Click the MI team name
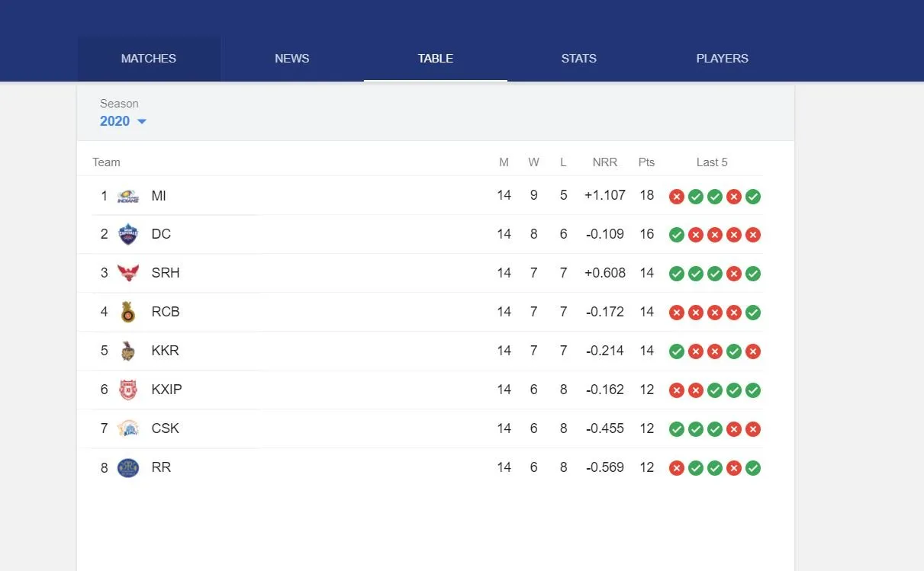Viewport: 924px width, 571px height. 159,196
